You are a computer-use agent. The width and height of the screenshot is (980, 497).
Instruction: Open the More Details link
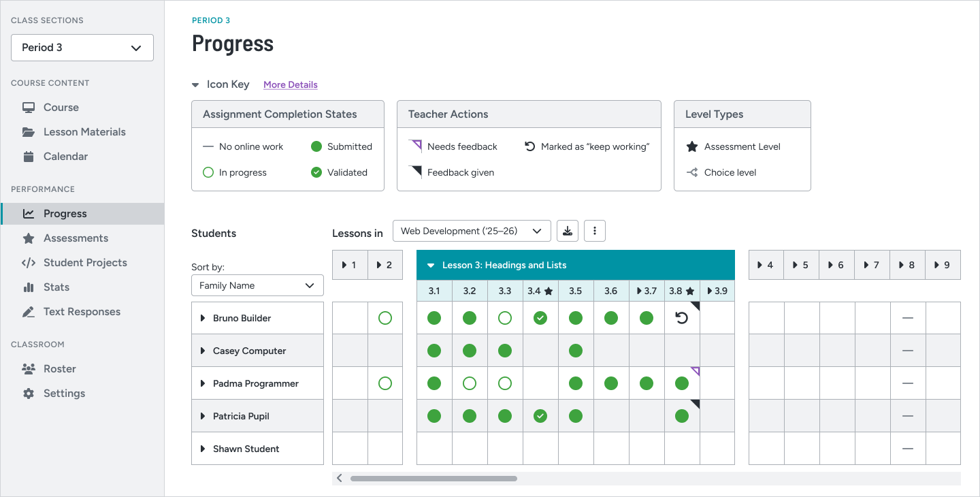pyautogui.click(x=291, y=85)
